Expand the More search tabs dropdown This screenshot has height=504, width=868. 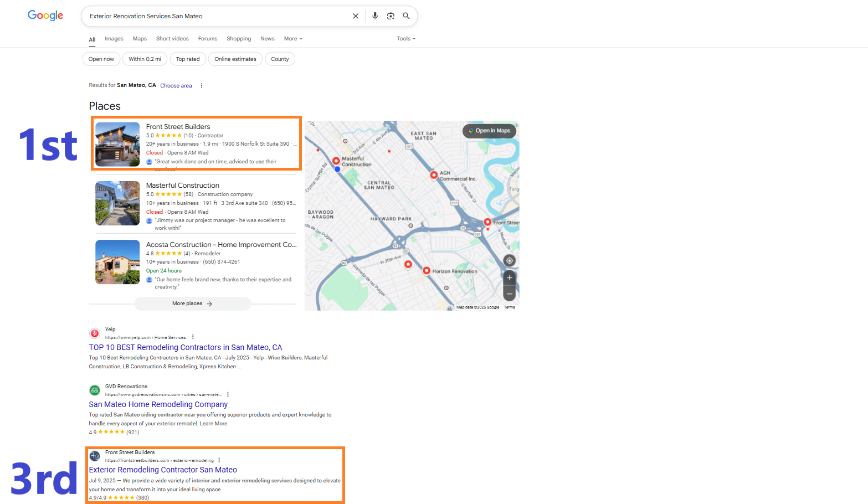point(293,39)
